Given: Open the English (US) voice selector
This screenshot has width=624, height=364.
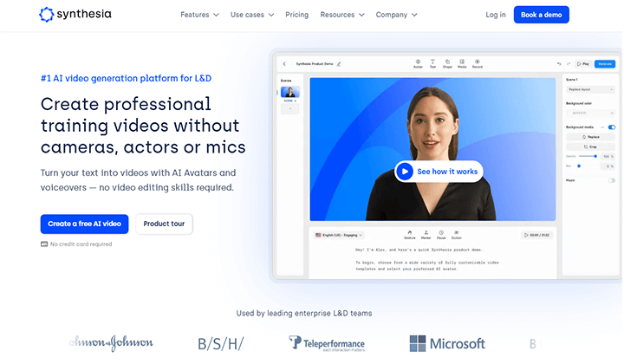Looking at the screenshot, I should pos(339,235).
